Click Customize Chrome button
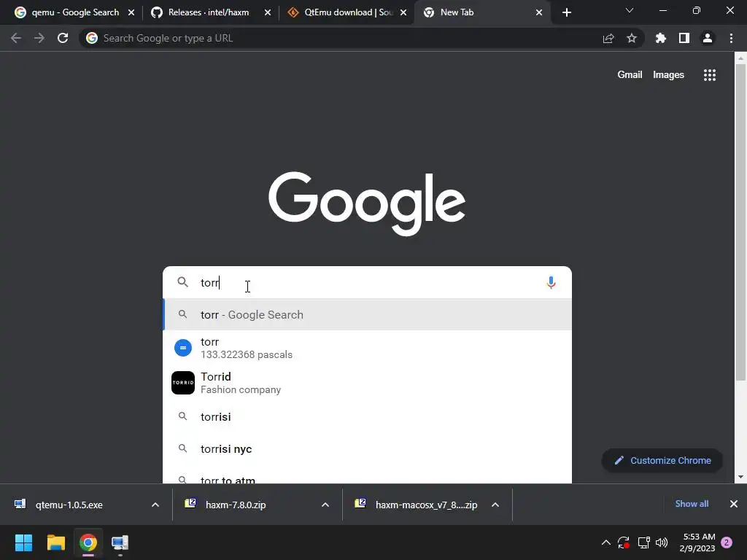This screenshot has height=560, width=747. (662, 461)
